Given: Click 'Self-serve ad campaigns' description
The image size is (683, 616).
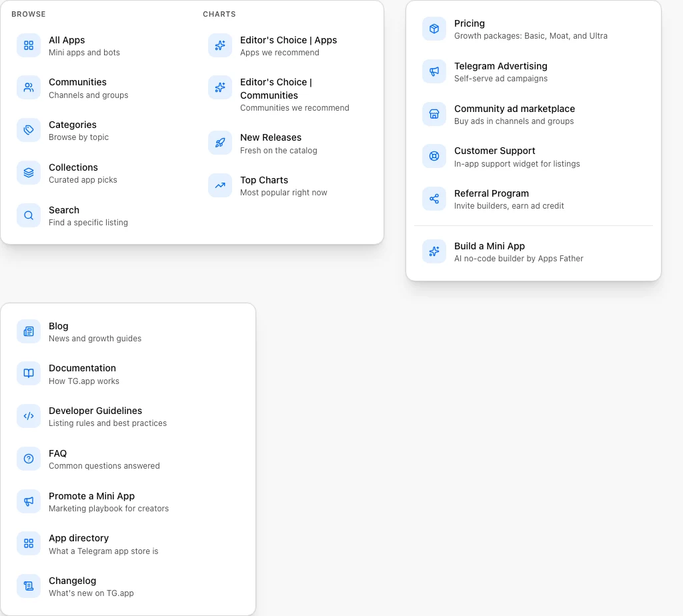Looking at the screenshot, I should 501,79.
